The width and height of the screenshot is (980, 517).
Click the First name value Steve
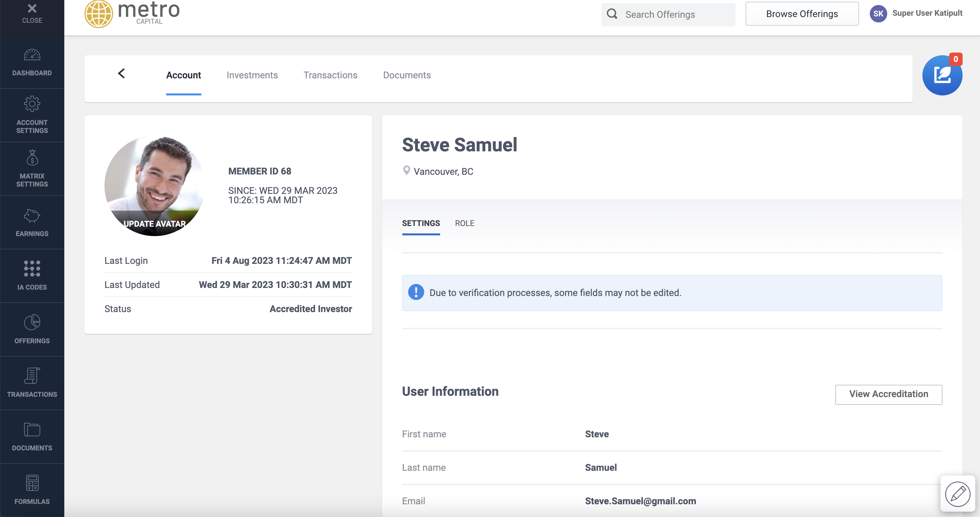[597, 434]
